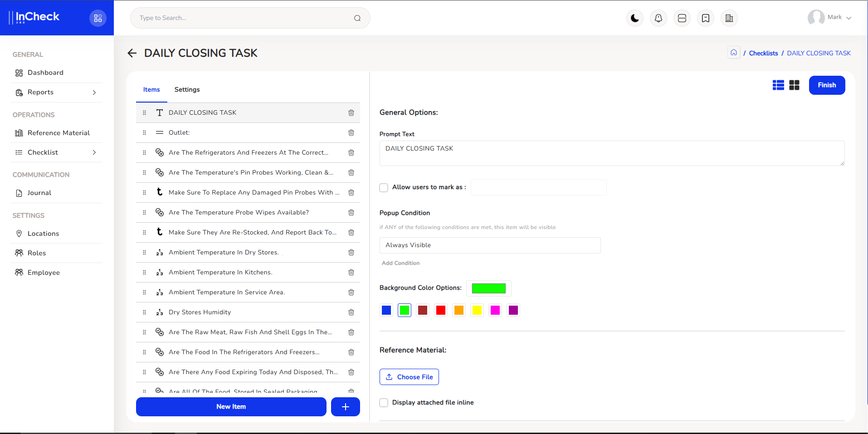Click the Choose File button
Viewport: 868px width, 434px height.
[x=409, y=377]
